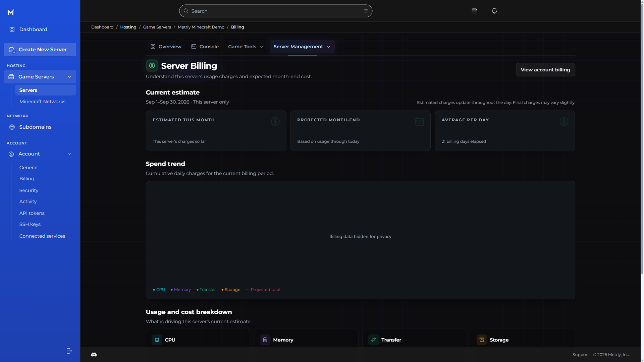
Task: Click the Subdomains globe icon
Action: tap(12, 127)
